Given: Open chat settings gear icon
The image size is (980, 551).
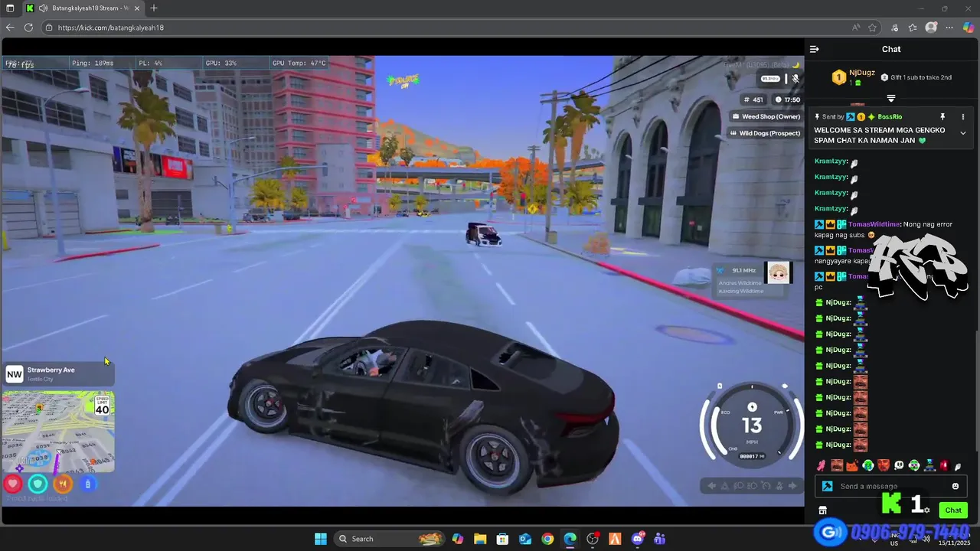Looking at the screenshot, I should 926,510.
